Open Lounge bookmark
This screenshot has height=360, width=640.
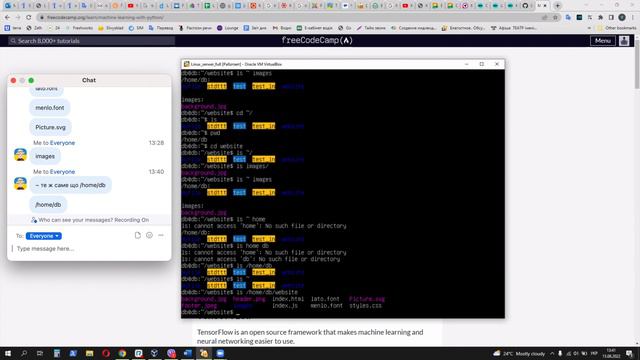coord(228,28)
